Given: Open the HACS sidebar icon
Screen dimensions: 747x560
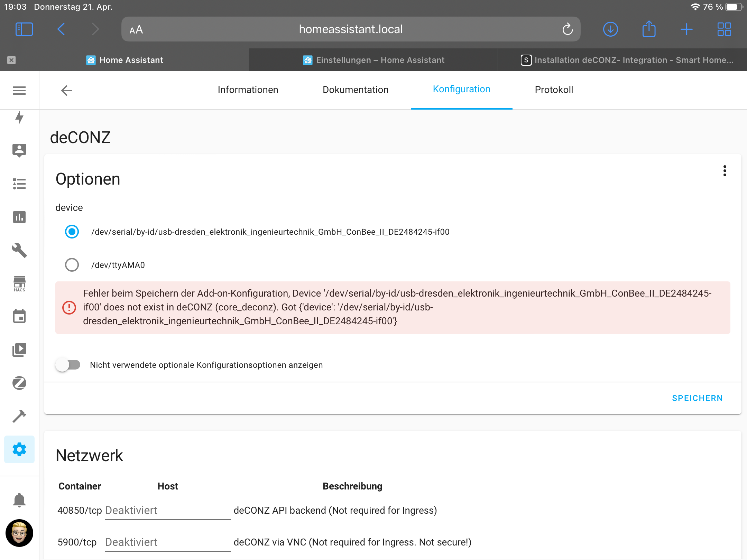Looking at the screenshot, I should click(x=19, y=283).
